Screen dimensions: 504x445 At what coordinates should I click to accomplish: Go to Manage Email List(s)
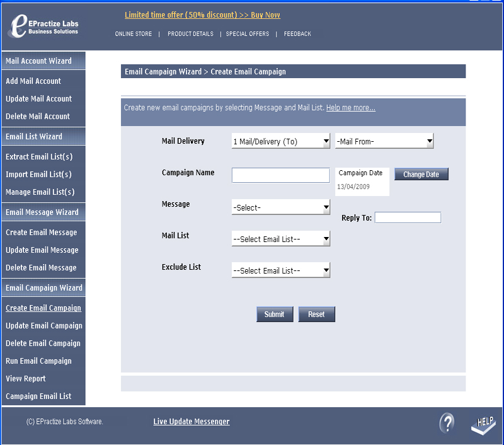coord(40,192)
